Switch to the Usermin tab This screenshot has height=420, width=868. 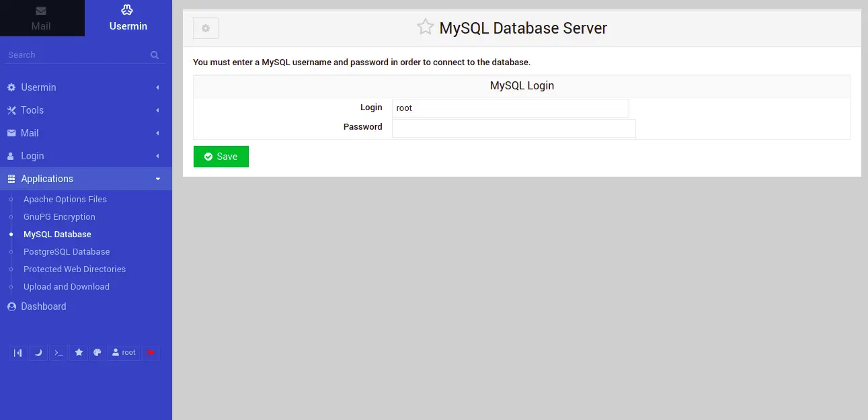[128, 18]
